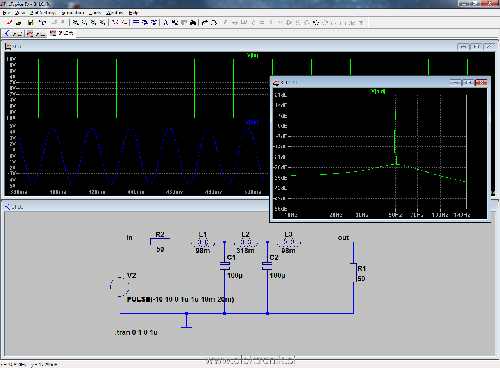Screen dimensions: 500x368
Task: Select inductor L1 labeled 98m
Action: pos(203,243)
